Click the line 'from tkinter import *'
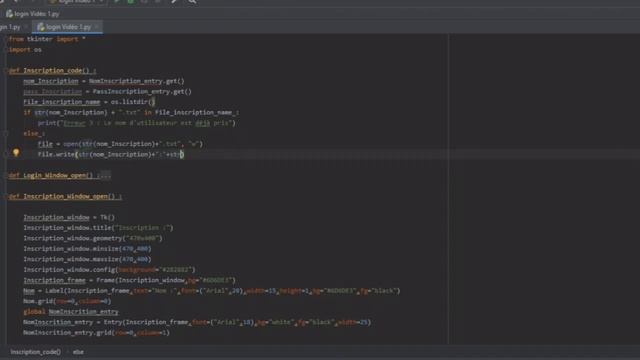 (x=47, y=39)
